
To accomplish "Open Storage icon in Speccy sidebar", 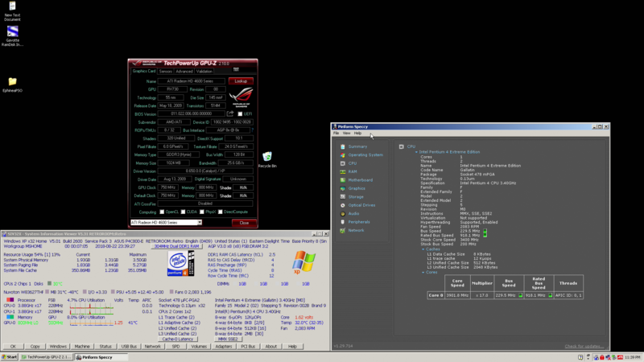I will 343,197.
